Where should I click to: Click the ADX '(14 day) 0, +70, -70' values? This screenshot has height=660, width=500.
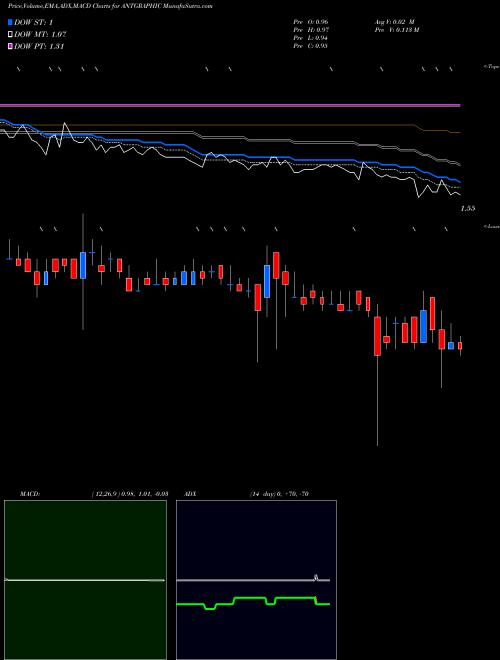[279, 494]
